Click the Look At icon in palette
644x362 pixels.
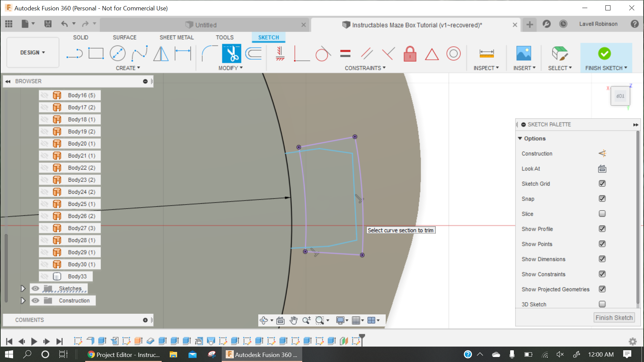pyautogui.click(x=602, y=169)
